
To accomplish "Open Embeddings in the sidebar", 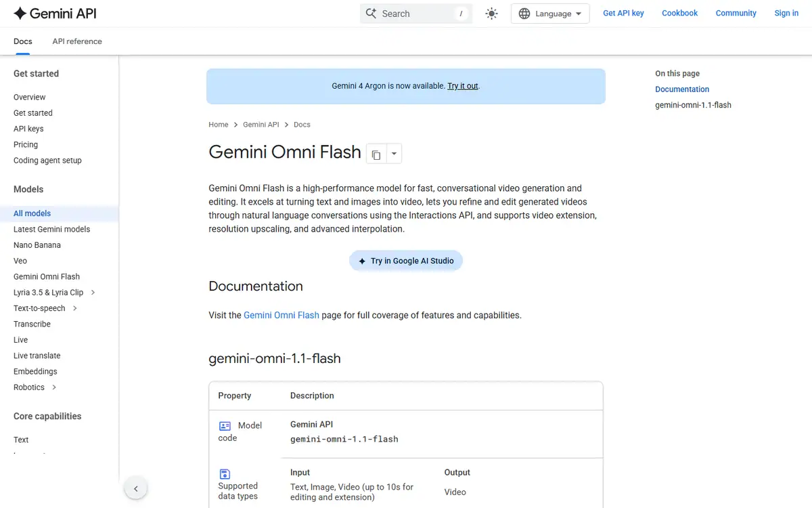I will (x=35, y=371).
